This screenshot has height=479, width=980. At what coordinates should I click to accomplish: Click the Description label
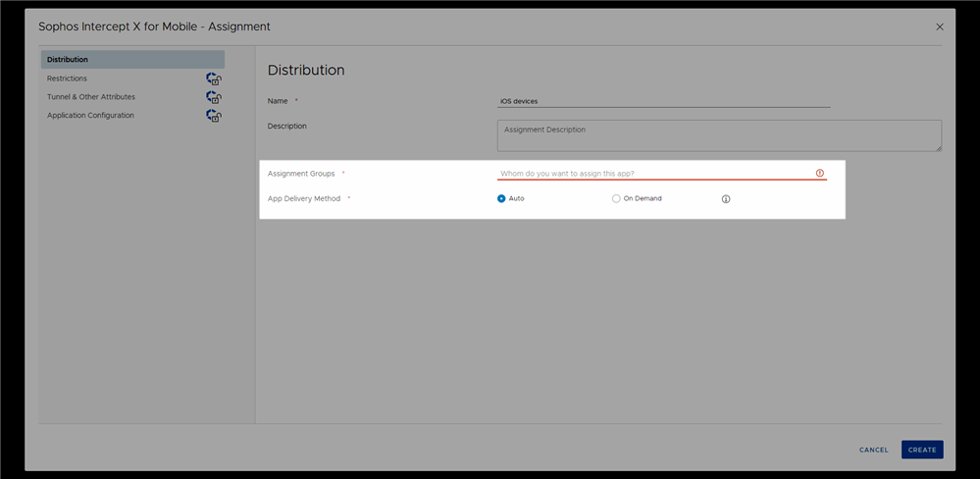(286, 126)
